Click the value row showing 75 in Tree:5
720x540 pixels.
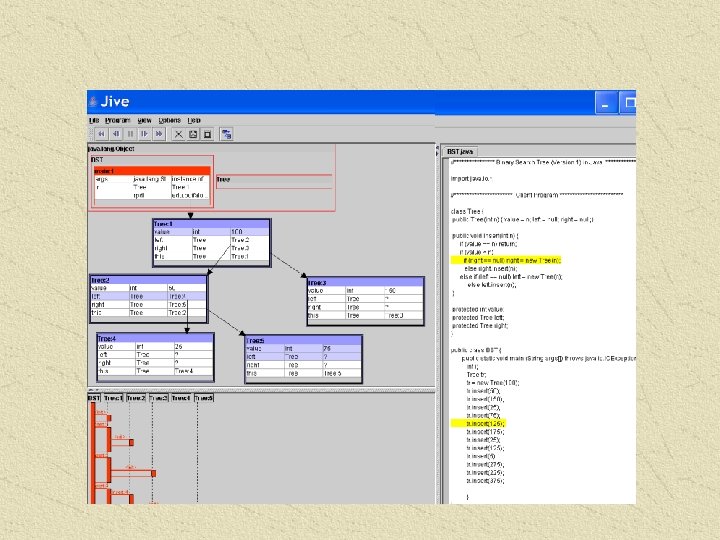(x=303, y=349)
